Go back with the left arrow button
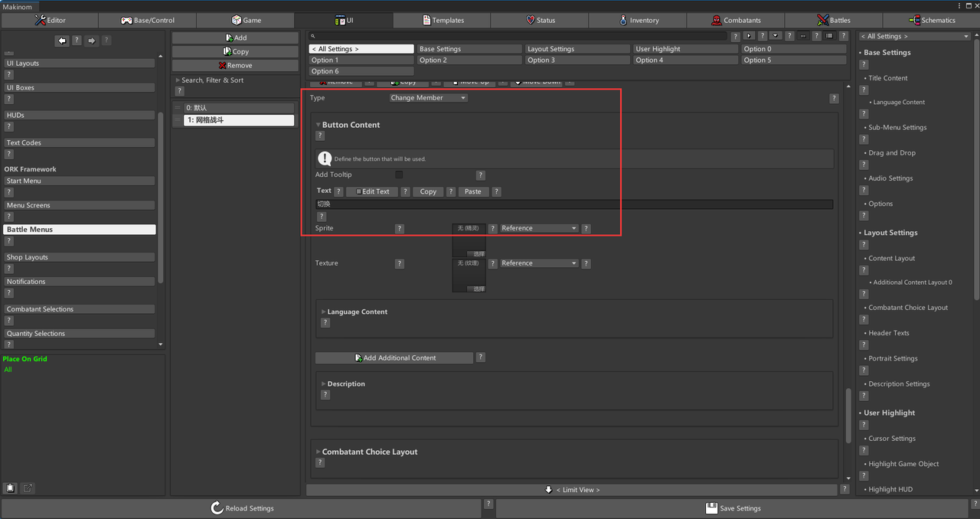 pyautogui.click(x=62, y=41)
